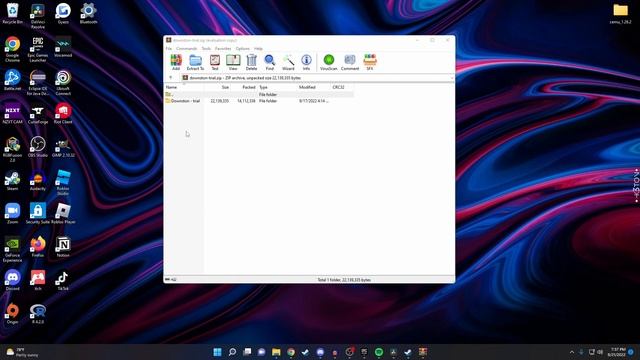Open the Windows Start menu
The width and height of the screenshot is (640, 360).
tap(218, 352)
